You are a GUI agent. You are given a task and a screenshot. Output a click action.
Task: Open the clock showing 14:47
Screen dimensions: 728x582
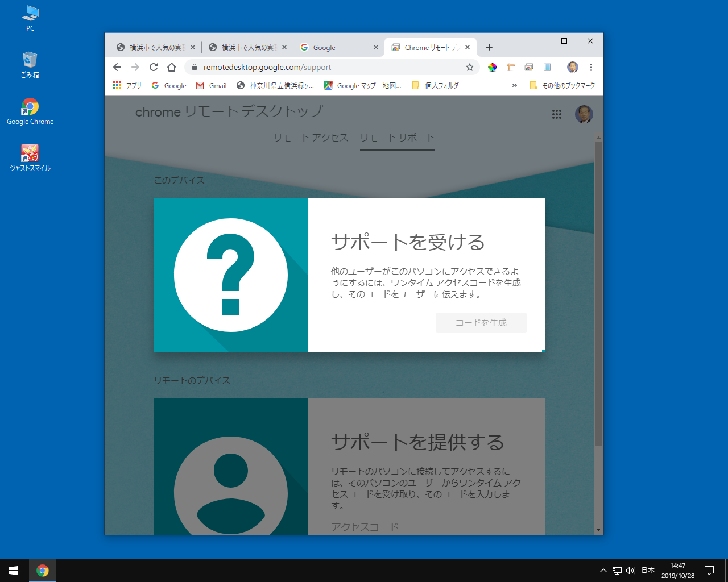tap(678, 571)
